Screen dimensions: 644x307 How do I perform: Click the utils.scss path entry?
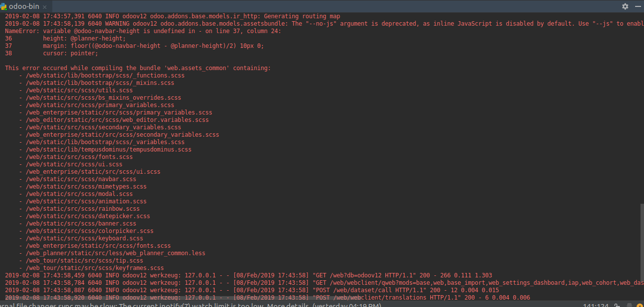(79, 90)
